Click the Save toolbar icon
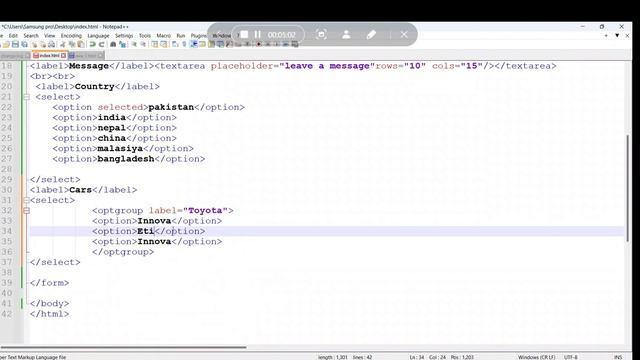The image size is (640, 360). coord(15,44)
